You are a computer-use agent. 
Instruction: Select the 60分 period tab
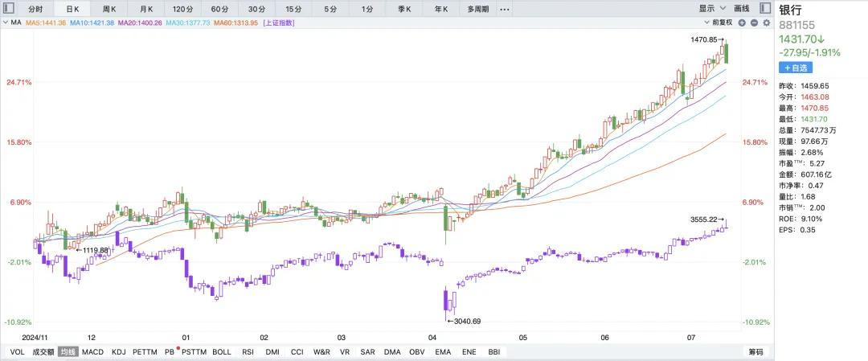pos(219,9)
